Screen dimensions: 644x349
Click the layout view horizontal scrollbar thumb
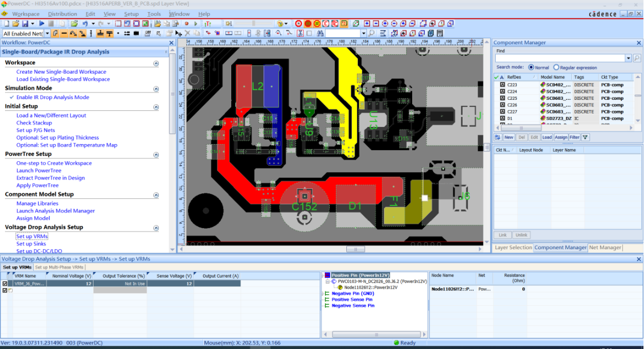point(355,249)
